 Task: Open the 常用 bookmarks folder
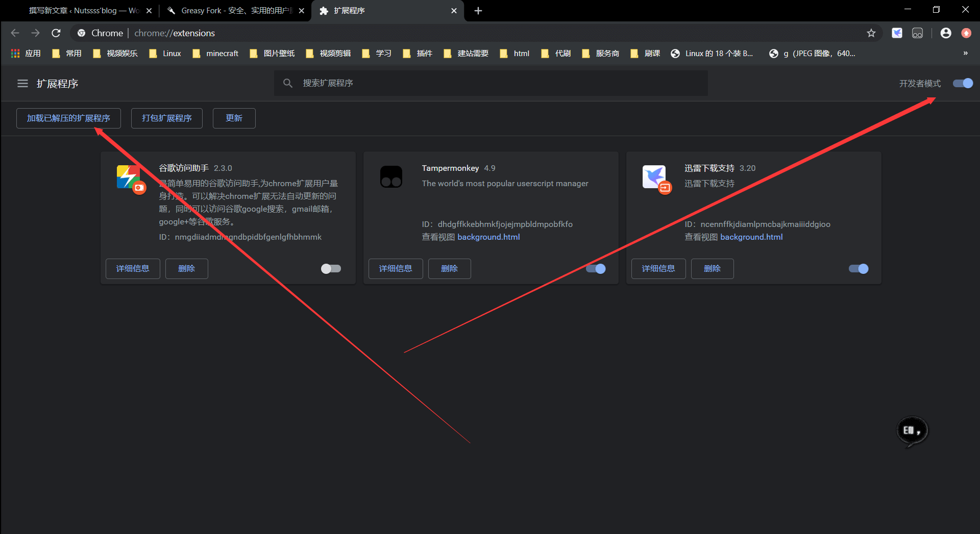point(67,54)
